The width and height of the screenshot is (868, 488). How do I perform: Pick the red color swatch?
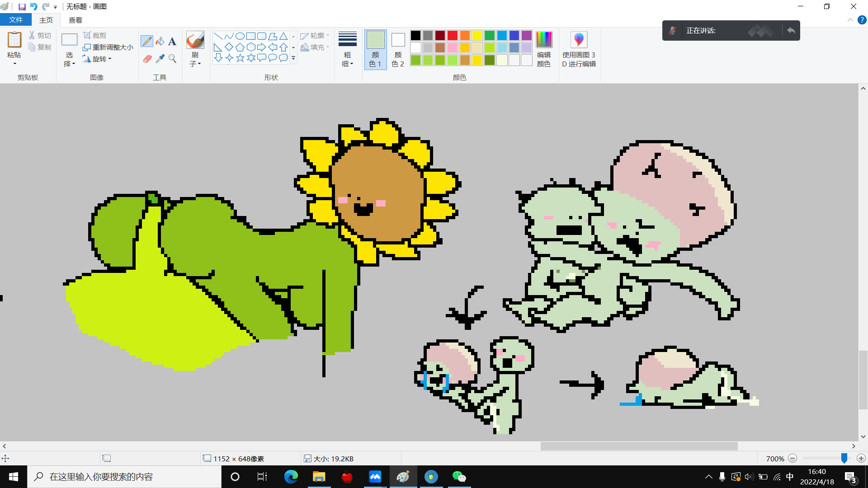point(453,35)
